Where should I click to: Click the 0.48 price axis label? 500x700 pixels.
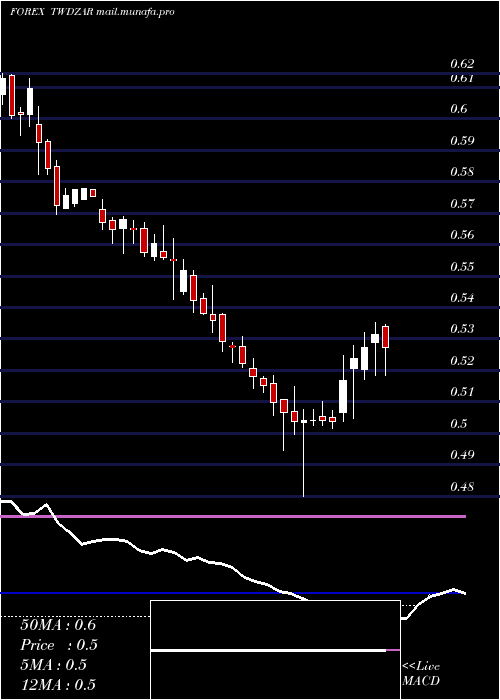[x=462, y=487]
